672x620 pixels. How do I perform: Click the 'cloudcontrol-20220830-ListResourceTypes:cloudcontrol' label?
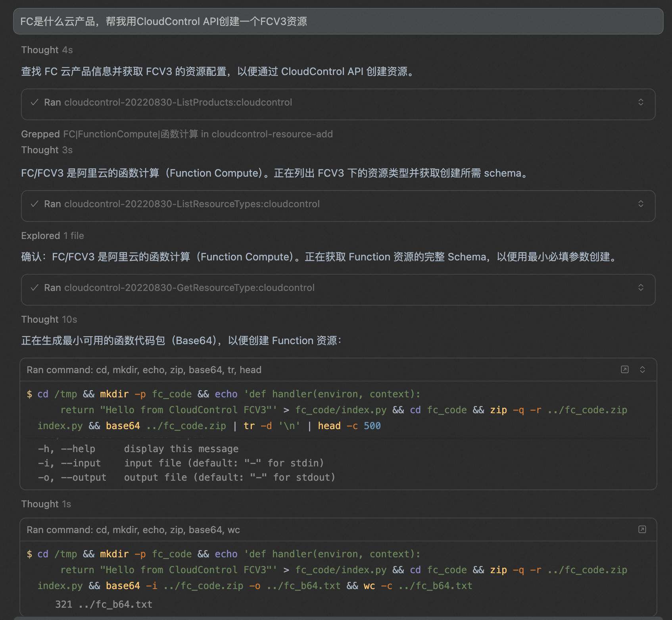click(192, 204)
